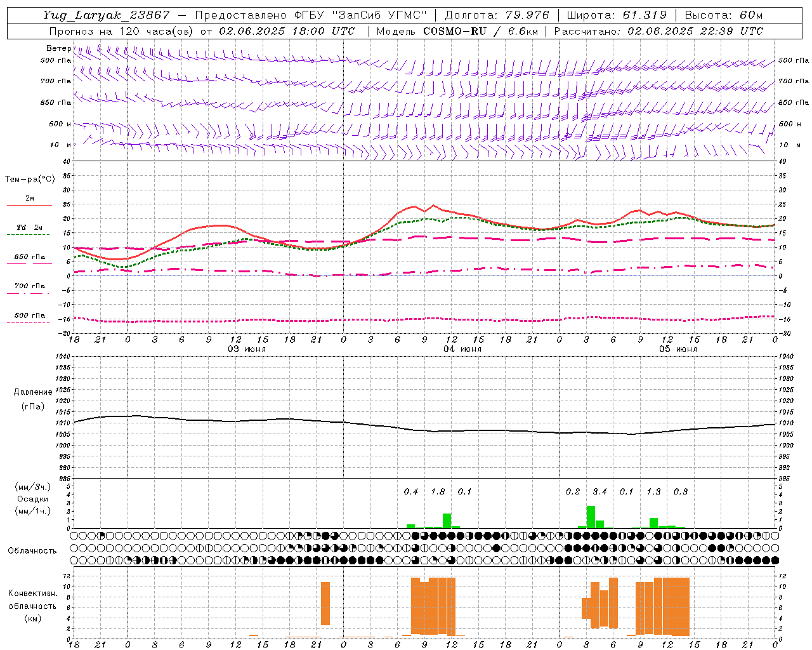Viewport: 812px width, 650px height.
Task: Click the right-side "10 м" wind level label
Action: coord(789,145)
